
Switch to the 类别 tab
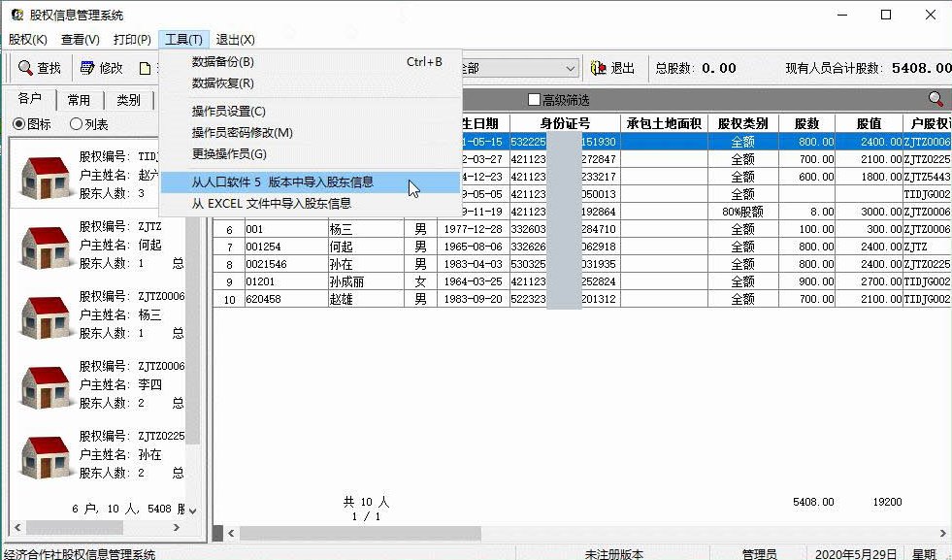click(128, 100)
